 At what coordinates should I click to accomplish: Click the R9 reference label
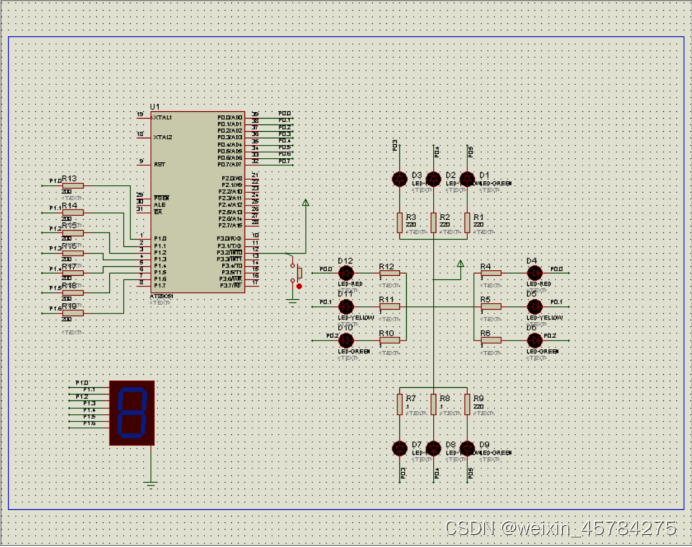pyautogui.click(x=478, y=398)
